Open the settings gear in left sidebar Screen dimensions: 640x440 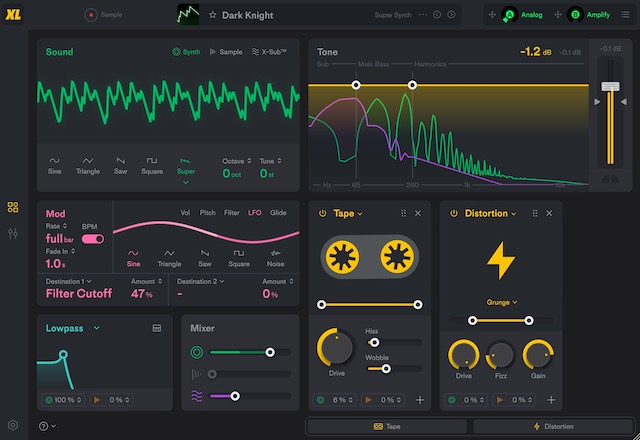pyautogui.click(x=13, y=425)
